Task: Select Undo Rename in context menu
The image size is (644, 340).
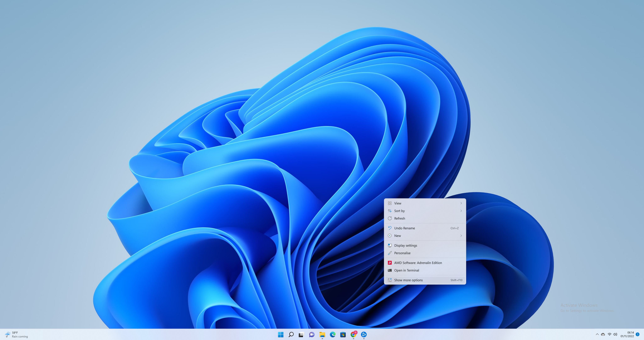Action: (425, 228)
